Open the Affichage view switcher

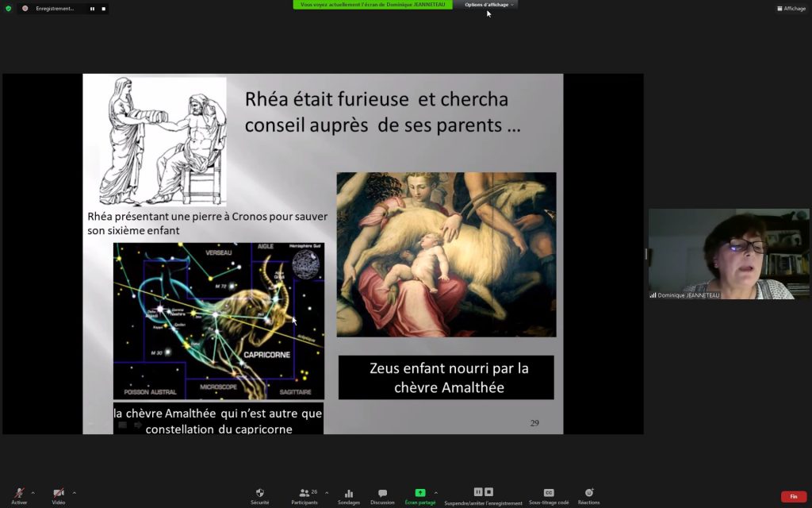click(x=791, y=8)
